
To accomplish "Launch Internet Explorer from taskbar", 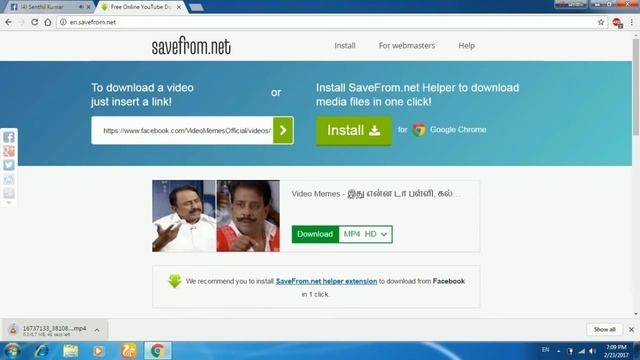I will pos(42,351).
